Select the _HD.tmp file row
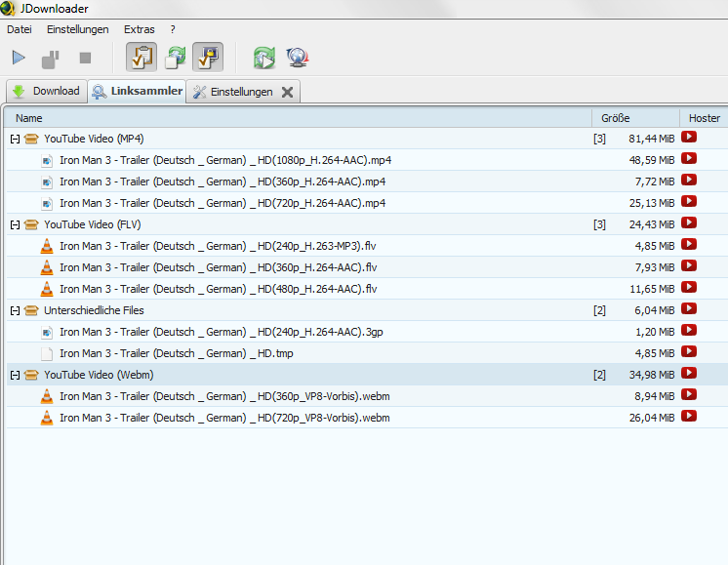 pos(367,353)
